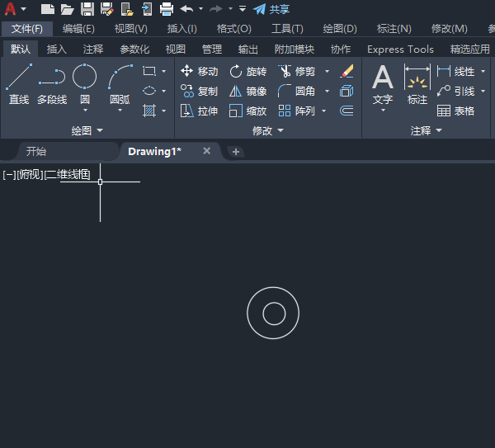Create a new drawing via quick access toolbar
Viewport: 495px width, 448px height.
click(x=48, y=9)
